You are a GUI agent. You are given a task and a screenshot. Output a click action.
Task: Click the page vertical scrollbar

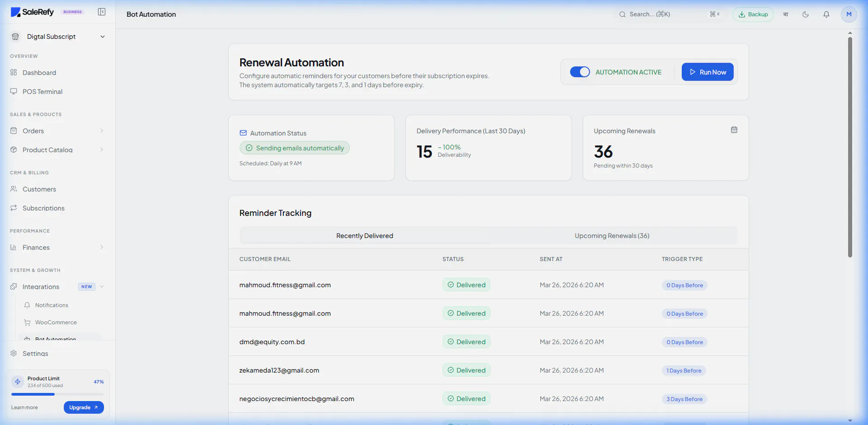point(850,147)
